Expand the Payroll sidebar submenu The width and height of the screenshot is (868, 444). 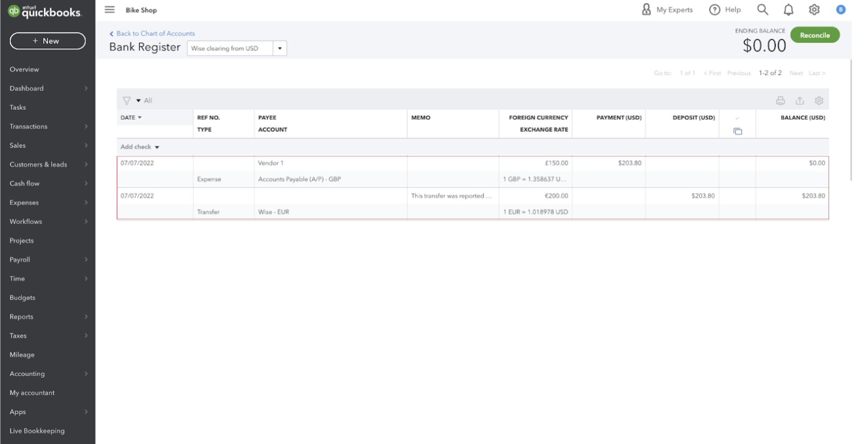tap(86, 260)
